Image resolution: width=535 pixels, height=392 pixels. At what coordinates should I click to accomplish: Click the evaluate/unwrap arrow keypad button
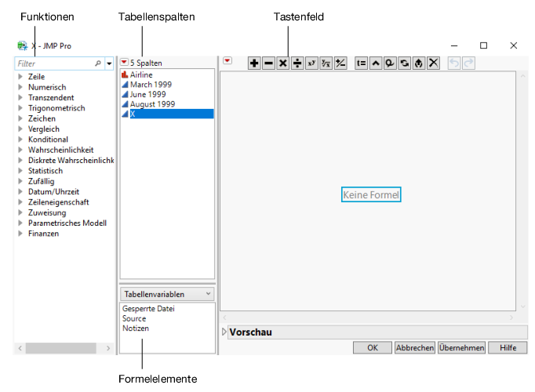click(x=419, y=64)
